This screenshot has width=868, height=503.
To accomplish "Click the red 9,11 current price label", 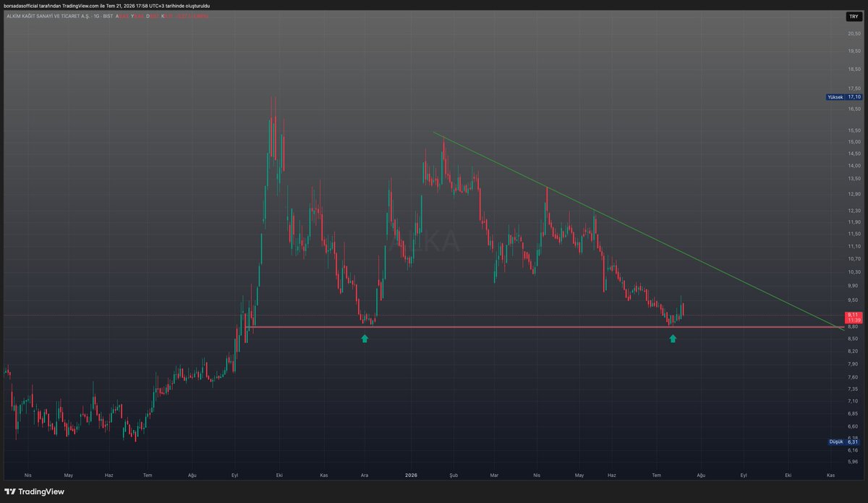I will 854,317.
